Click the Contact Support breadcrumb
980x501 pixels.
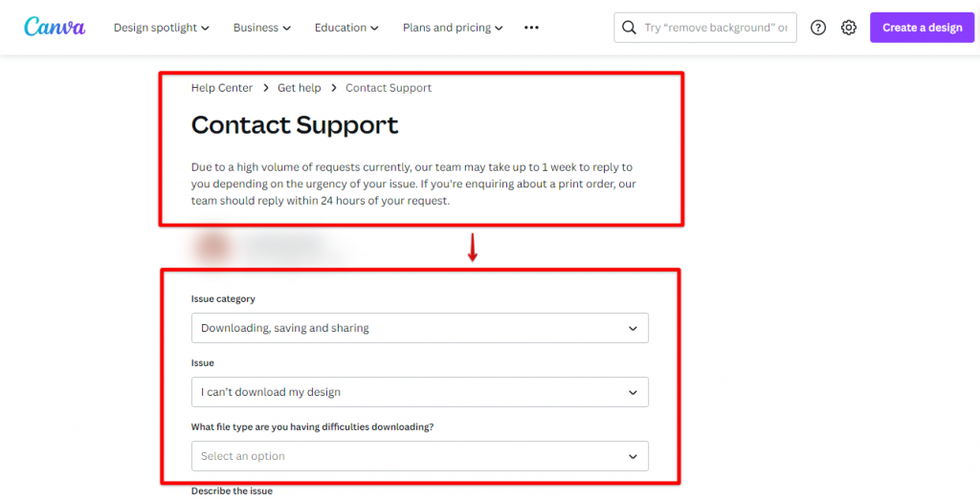pos(389,88)
